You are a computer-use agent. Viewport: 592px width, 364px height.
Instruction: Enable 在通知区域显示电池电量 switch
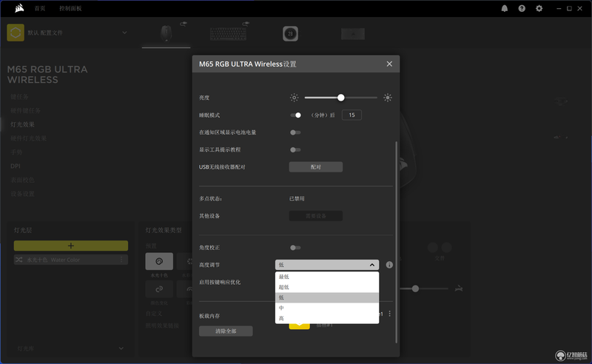click(295, 132)
